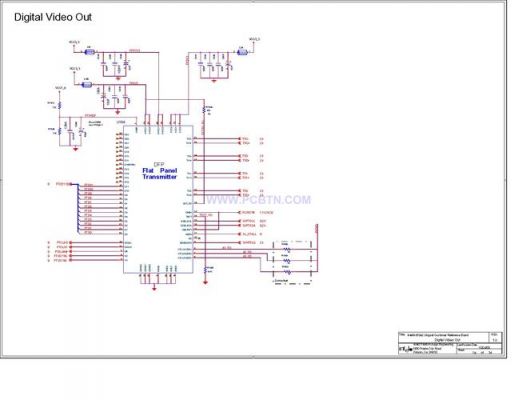Select the blue ferrite bead at top-left rail

point(90,52)
